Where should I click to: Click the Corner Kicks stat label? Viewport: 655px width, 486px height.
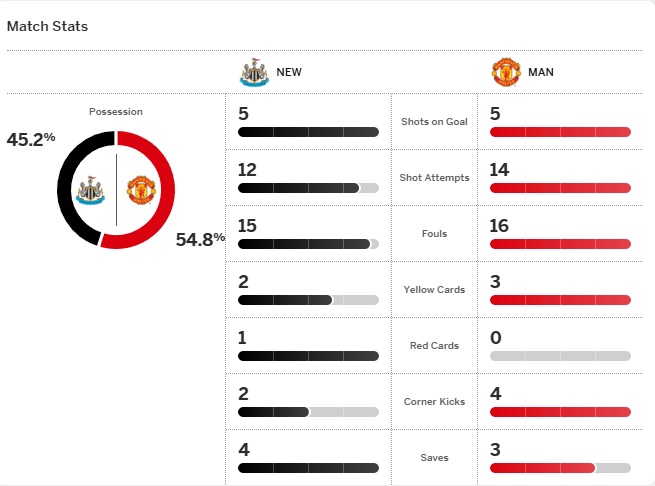coord(434,402)
